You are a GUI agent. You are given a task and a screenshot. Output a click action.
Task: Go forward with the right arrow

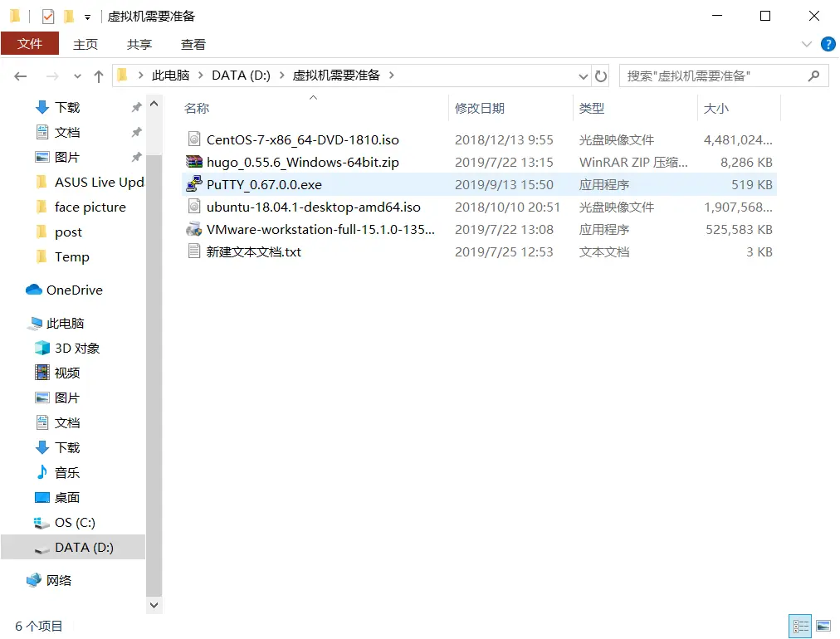52,76
